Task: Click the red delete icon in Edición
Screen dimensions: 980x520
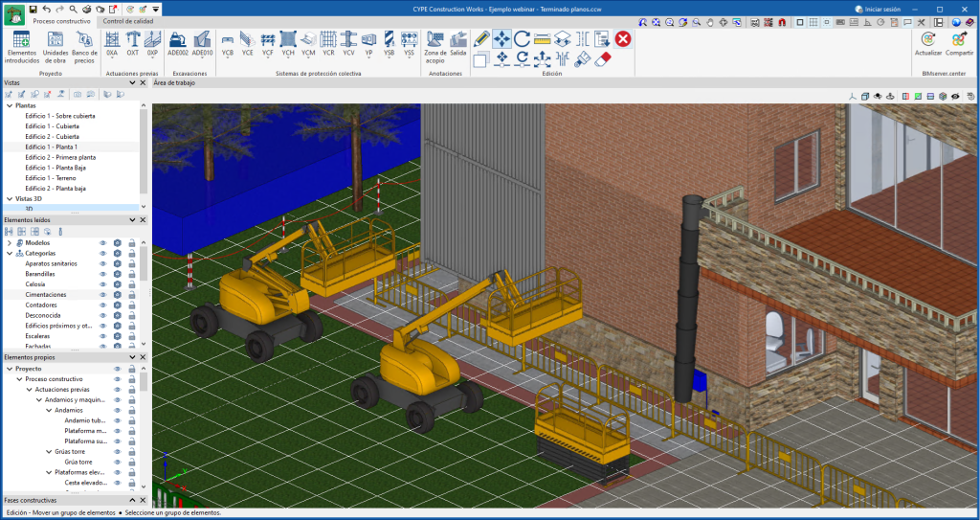Action: coord(623,38)
